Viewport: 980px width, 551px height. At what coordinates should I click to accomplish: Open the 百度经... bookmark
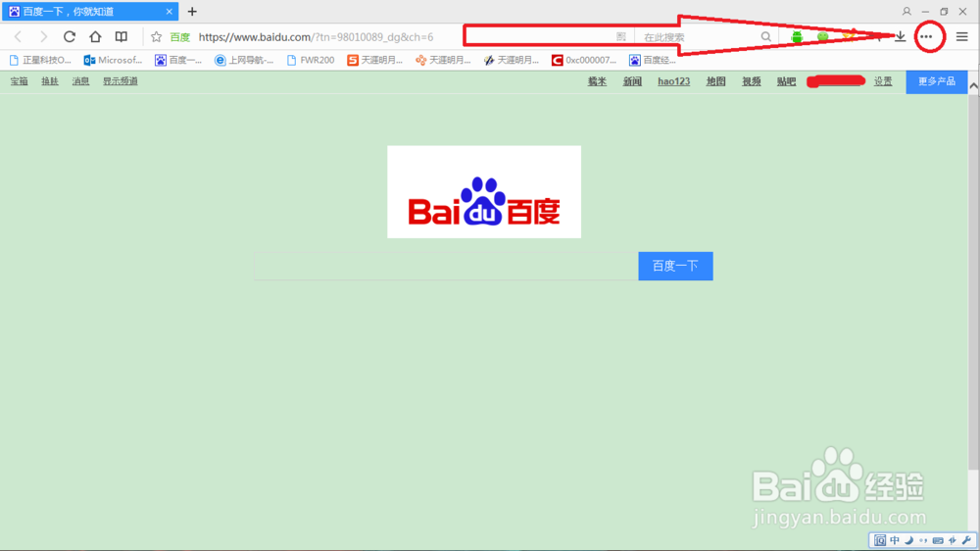click(653, 60)
